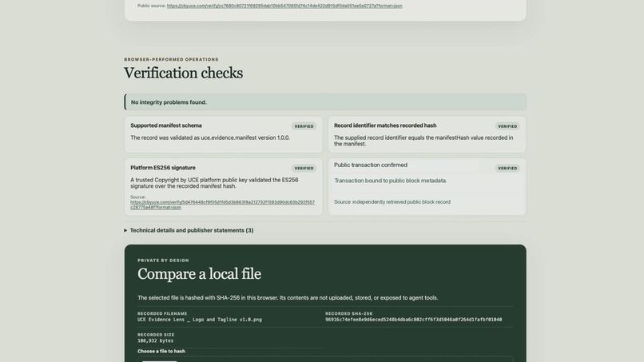Screen dimensions: 644x362
Task: Open the ES256 signature source link
Action: pyautogui.click(x=222, y=205)
